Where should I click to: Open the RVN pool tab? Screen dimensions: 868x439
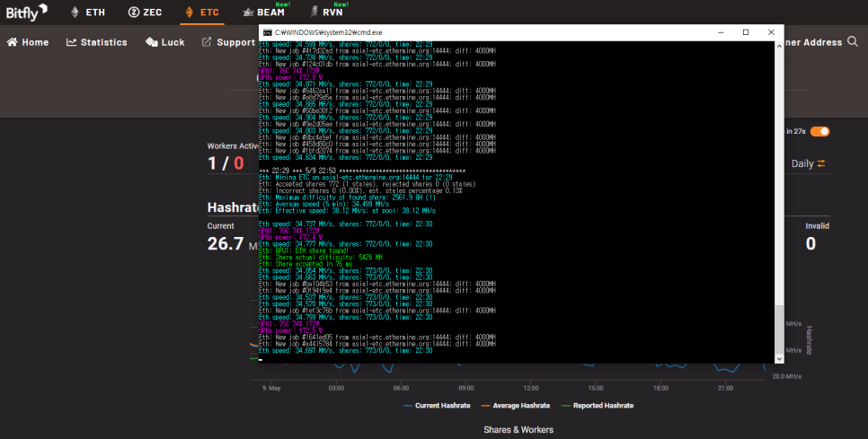tap(326, 13)
